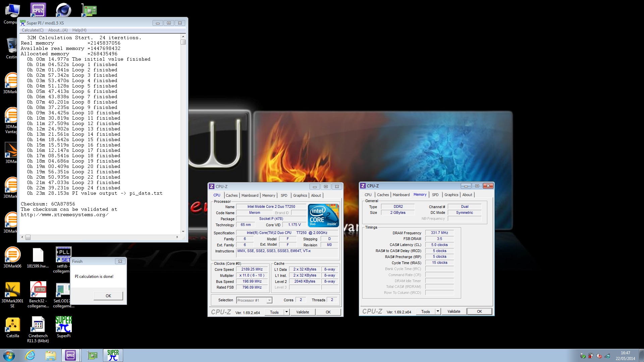Open the About...(A) menu in Super PI
This screenshot has width=644, height=362.
coord(58,30)
